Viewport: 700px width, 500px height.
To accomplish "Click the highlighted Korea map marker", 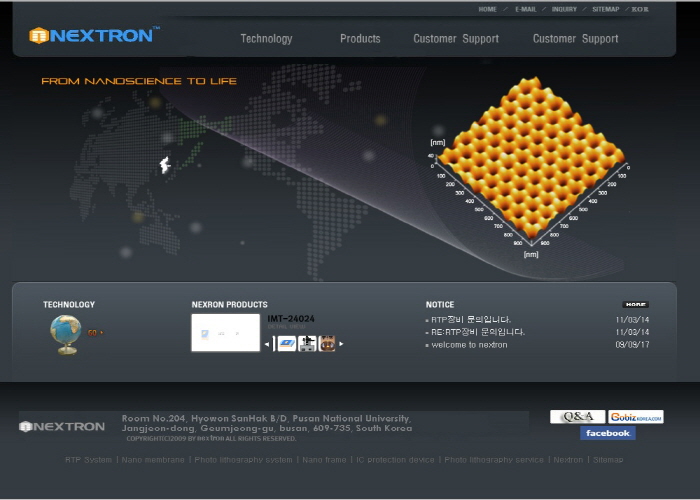I will point(165,165).
